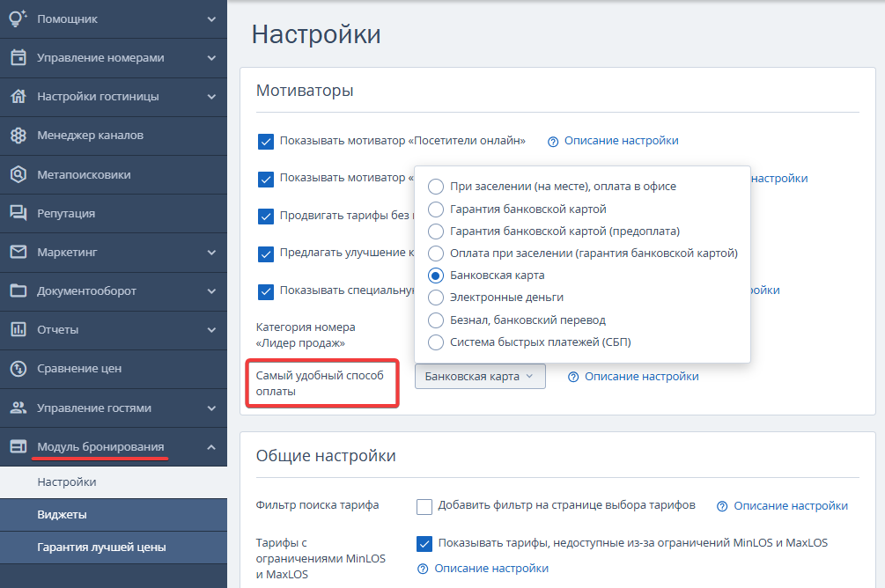Choose Система быстрых платежей (СБП)

tap(436, 342)
